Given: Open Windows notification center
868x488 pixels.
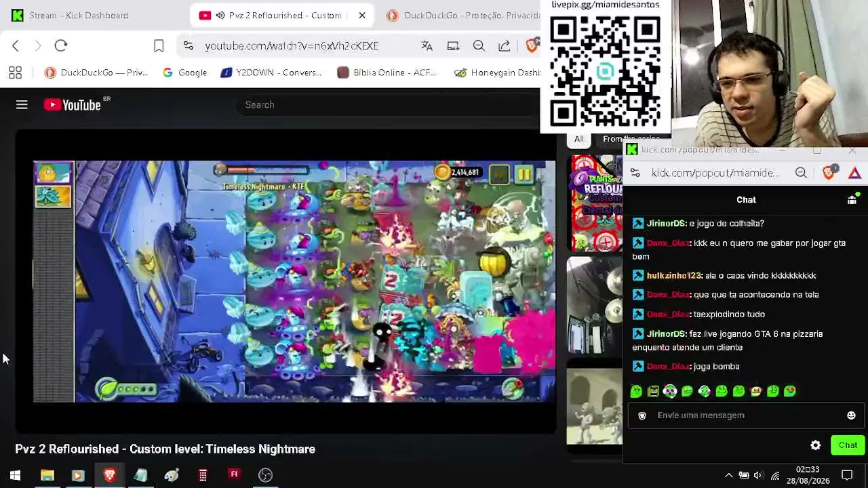Looking at the screenshot, I should (x=847, y=475).
